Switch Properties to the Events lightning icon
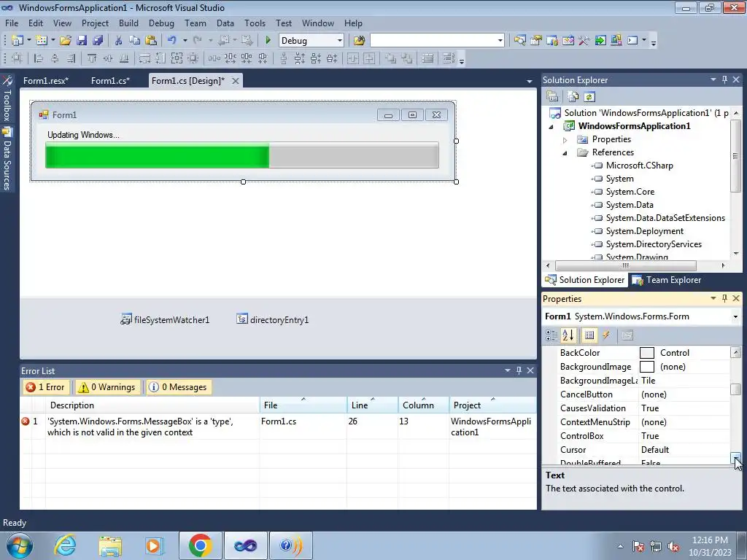This screenshot has width=747, height=560. coord(606,335)
